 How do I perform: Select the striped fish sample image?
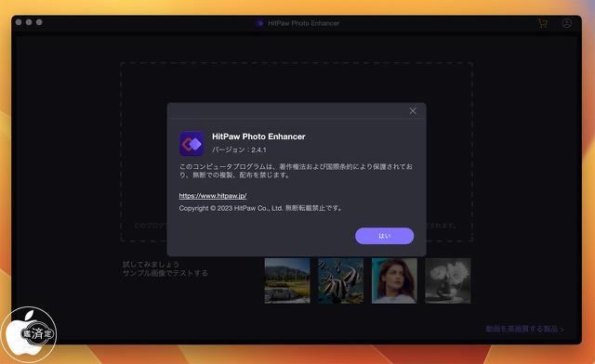point(341,280)
